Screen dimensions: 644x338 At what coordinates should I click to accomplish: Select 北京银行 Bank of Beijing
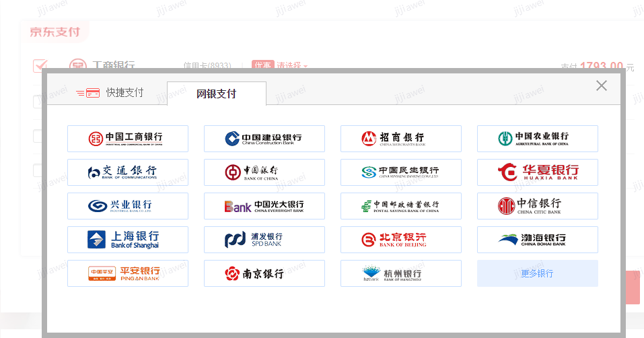coord(401,240)
